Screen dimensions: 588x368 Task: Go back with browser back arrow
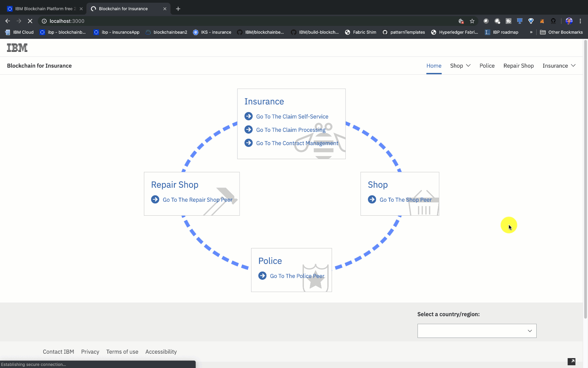point(7,21)
